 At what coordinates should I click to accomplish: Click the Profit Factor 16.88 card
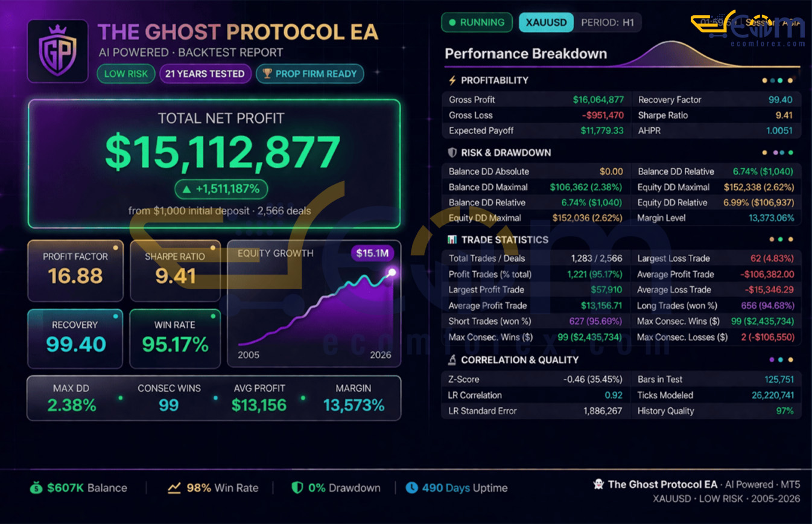(x=75, y=270)
